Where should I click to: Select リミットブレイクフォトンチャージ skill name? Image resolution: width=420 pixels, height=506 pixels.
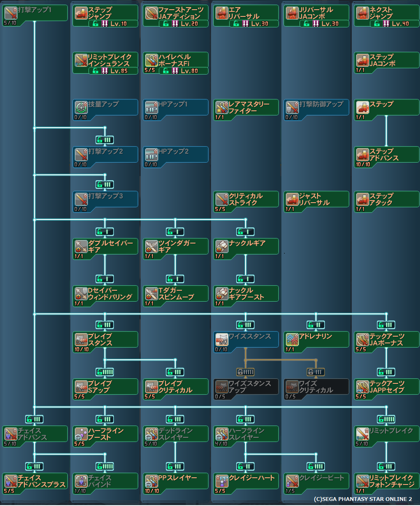coord(392,481)
